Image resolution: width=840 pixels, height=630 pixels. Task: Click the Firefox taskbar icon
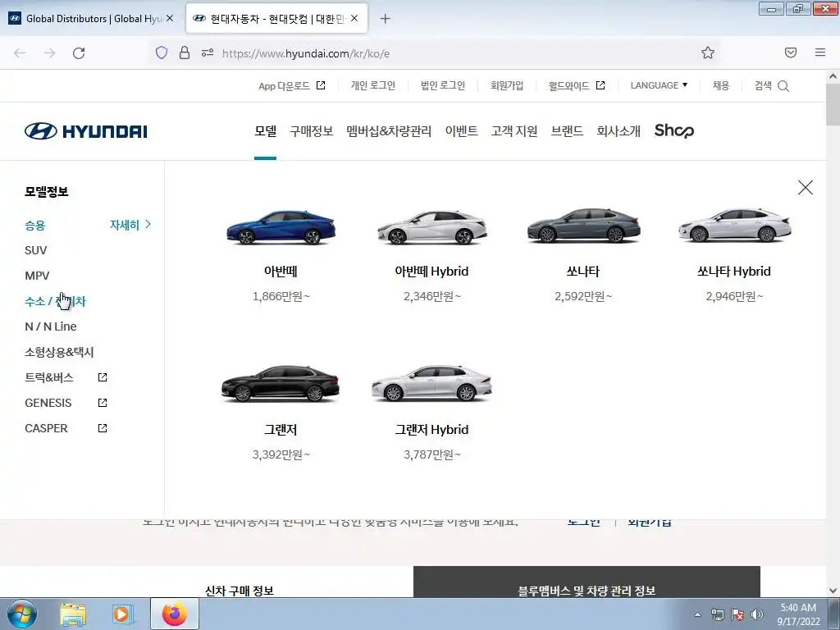(175, 614)
